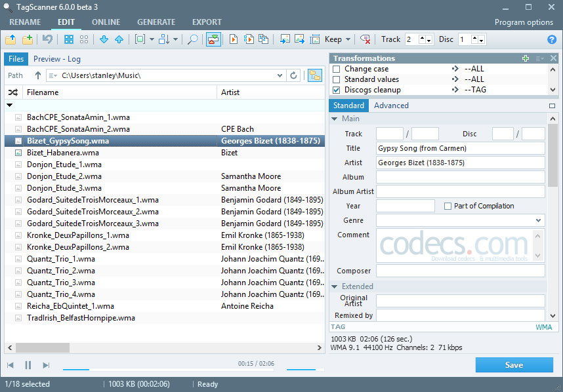
Task: Open the Preview - Log tab
Action: pos(57,59)
